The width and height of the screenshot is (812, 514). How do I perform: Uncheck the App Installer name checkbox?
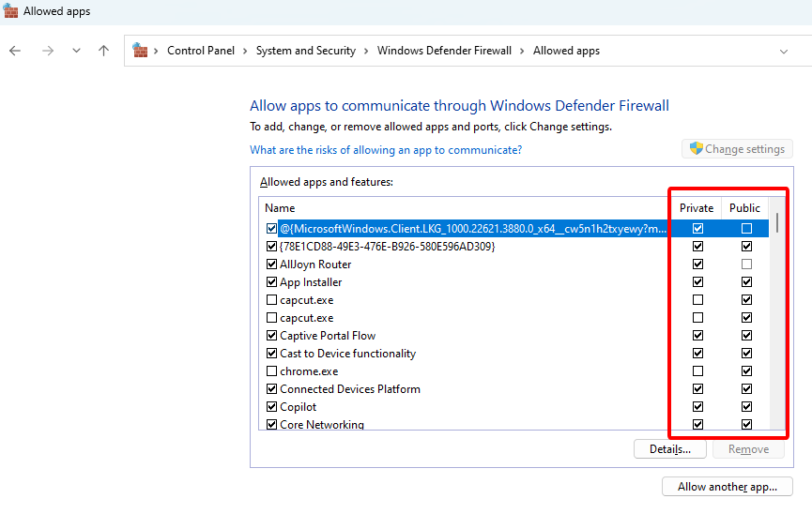tap(271, 282)
